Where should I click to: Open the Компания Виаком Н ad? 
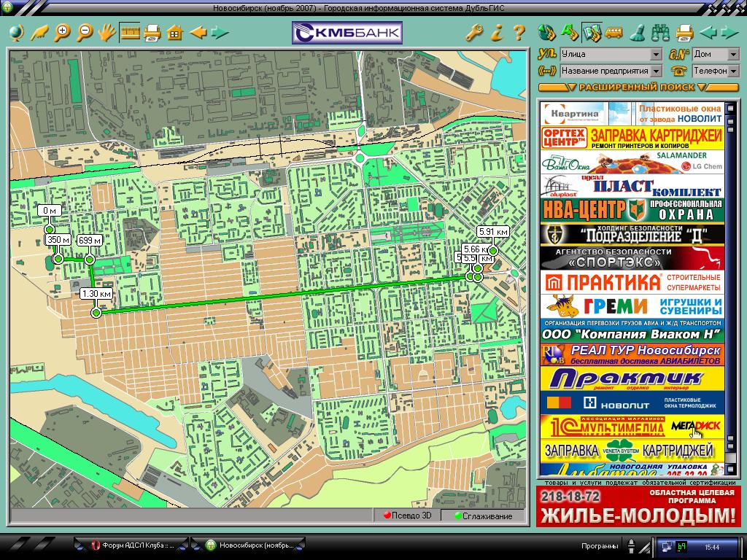pyautogui.click(x=632, y=330)
